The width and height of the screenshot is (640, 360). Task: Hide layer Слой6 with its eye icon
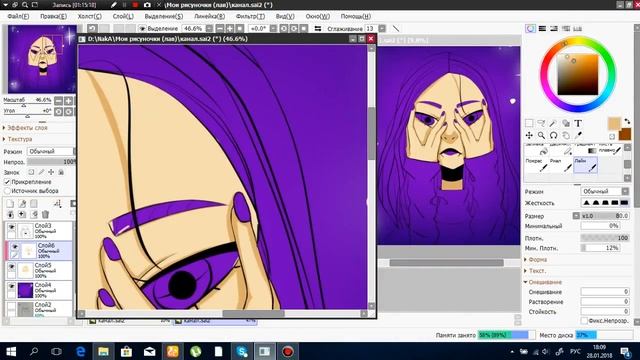pos(15,247)
